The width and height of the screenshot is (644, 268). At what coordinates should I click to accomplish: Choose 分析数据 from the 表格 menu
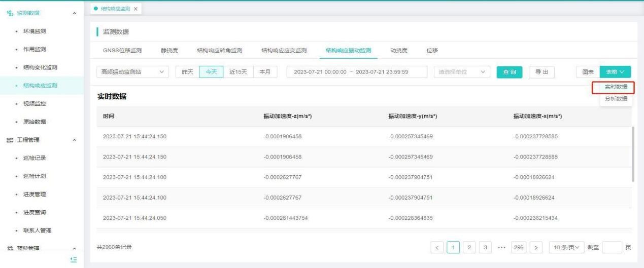pyautogui.click(x=616, y=99)
